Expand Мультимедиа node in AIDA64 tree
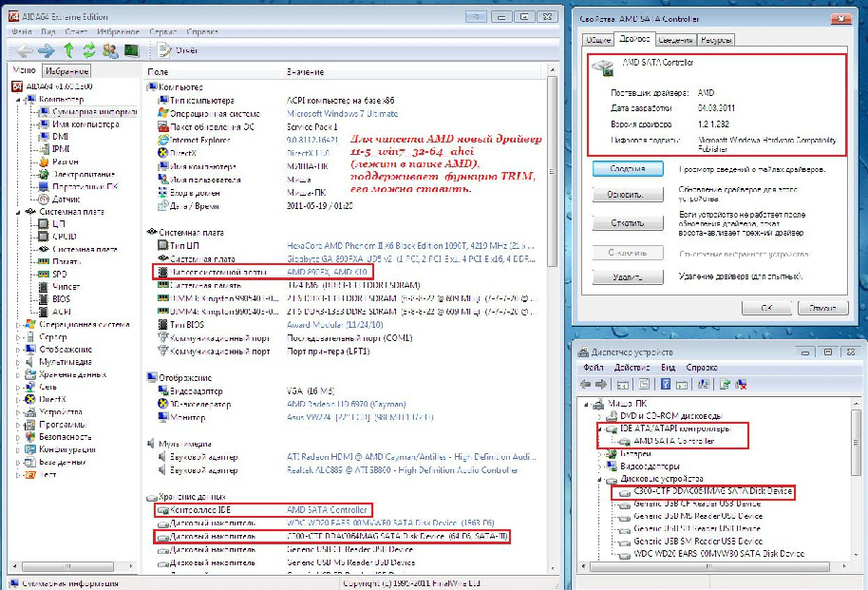The image size is (868, 590). point(18,362)
